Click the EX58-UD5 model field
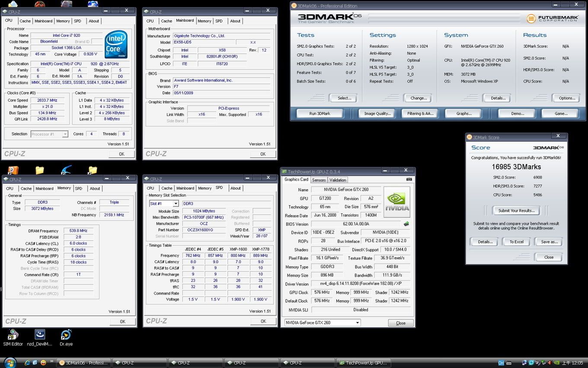 203,42
